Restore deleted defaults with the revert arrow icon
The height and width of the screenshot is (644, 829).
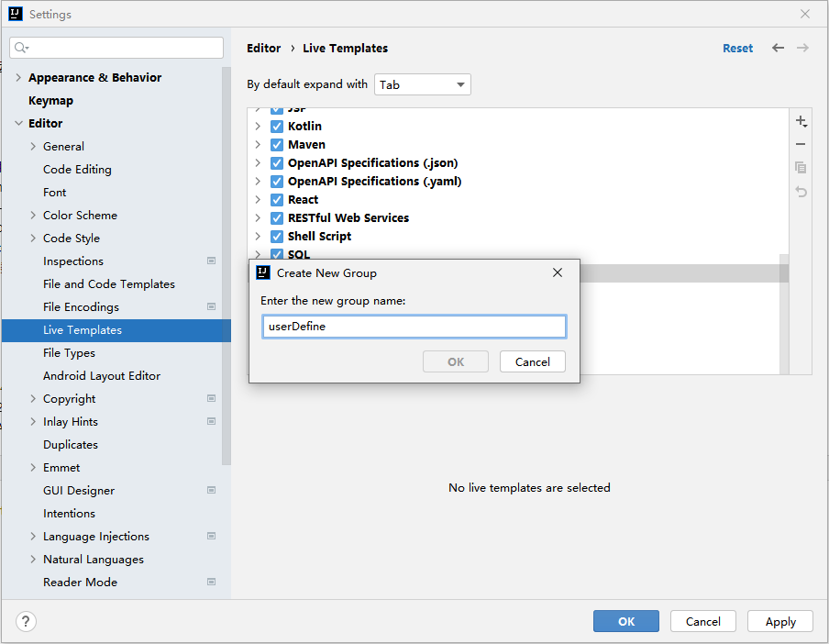tap(801, 192)
